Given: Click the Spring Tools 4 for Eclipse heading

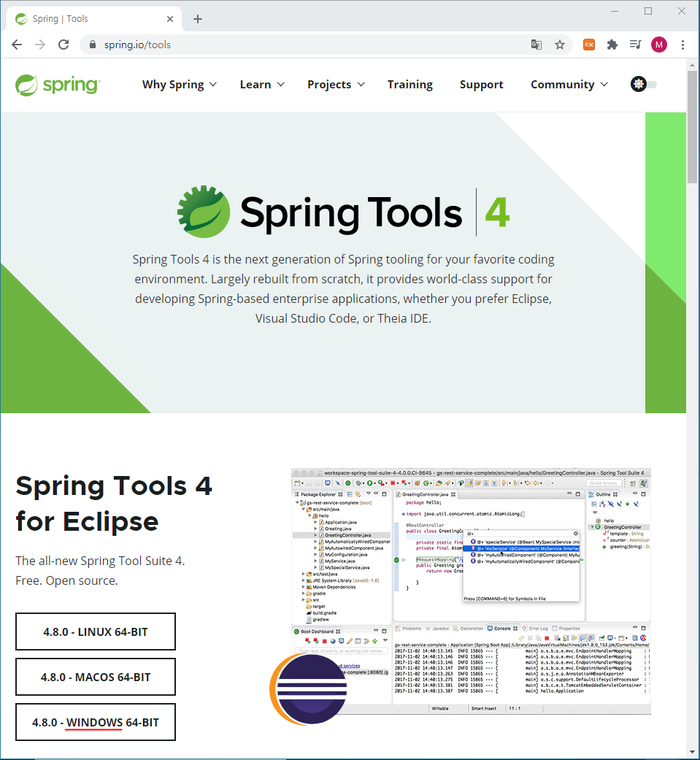Looking at the screenshot, I should click(x=113, y=504).
